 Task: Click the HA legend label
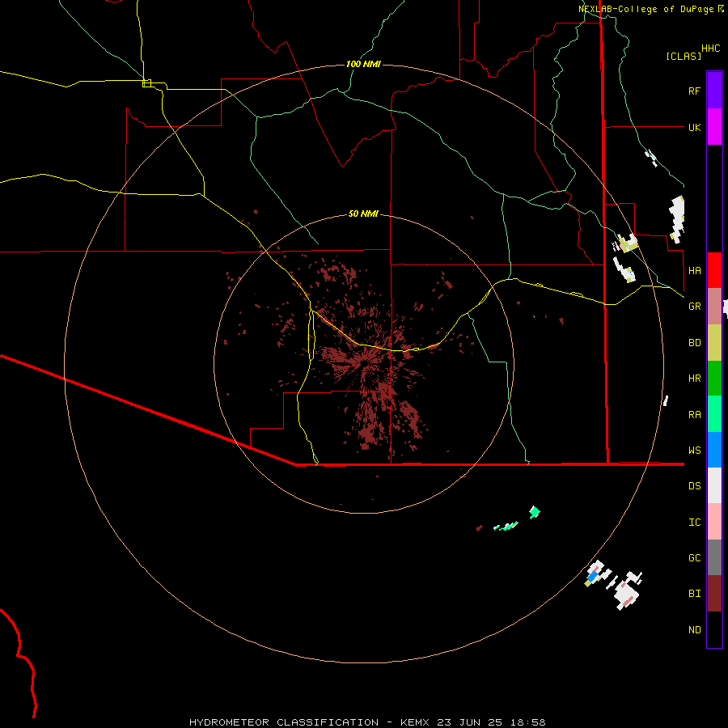pos(694,270)
